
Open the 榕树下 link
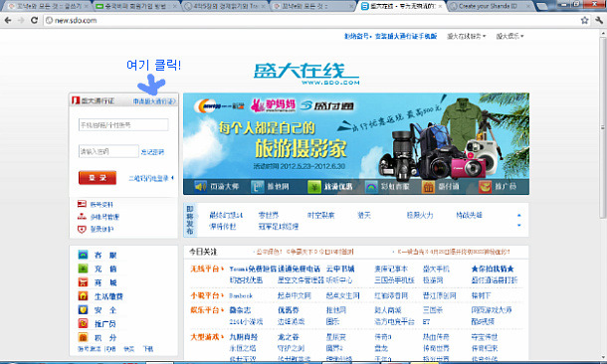tap(481, 295)
